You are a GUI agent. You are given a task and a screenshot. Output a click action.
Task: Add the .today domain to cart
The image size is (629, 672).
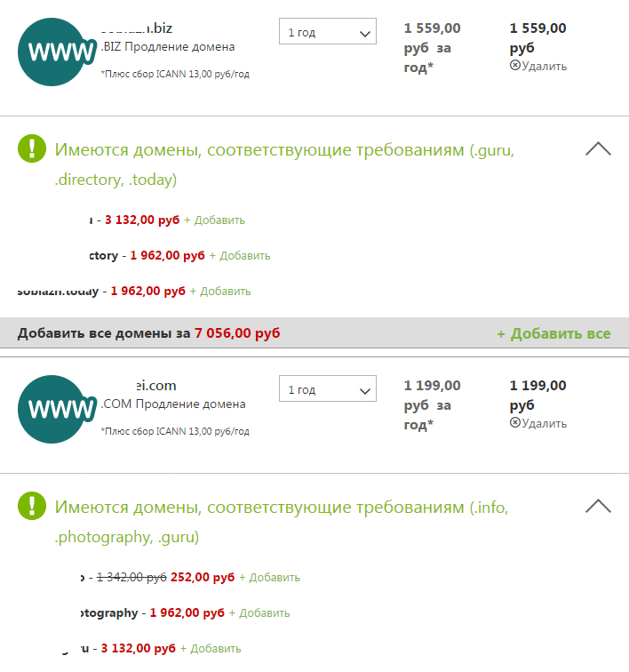[x=220, y=292]
